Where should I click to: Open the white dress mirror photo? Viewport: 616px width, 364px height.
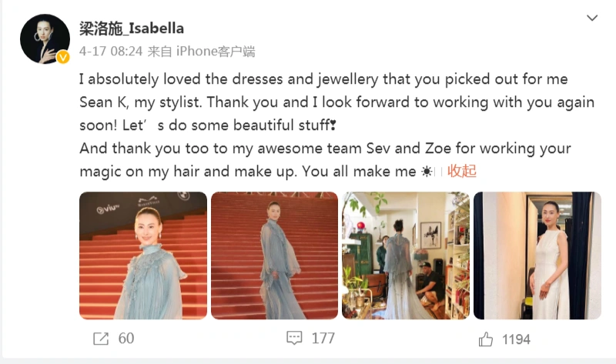(537, 255)
